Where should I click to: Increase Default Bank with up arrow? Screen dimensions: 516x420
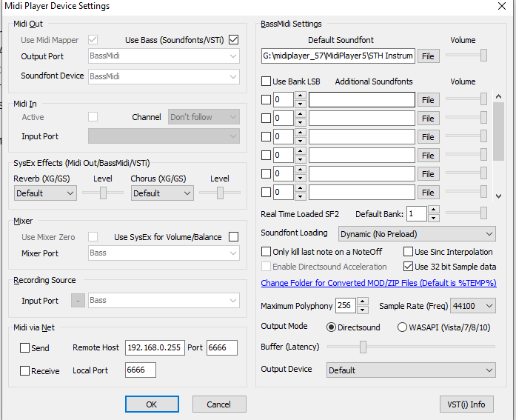[434, 210]
